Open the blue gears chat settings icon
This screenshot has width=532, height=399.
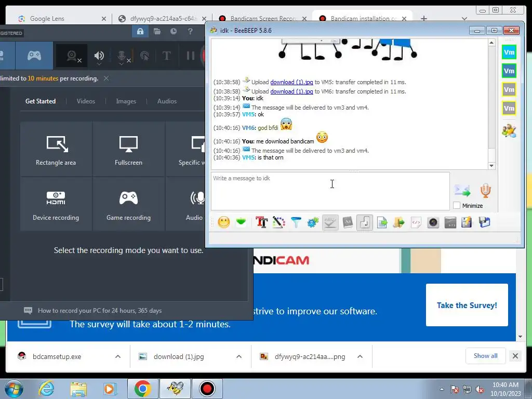pos(313,222)
